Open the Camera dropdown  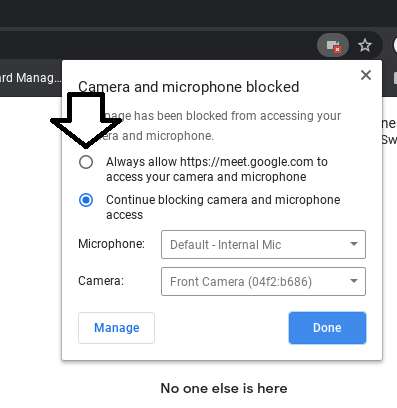[x=263, y=281]
